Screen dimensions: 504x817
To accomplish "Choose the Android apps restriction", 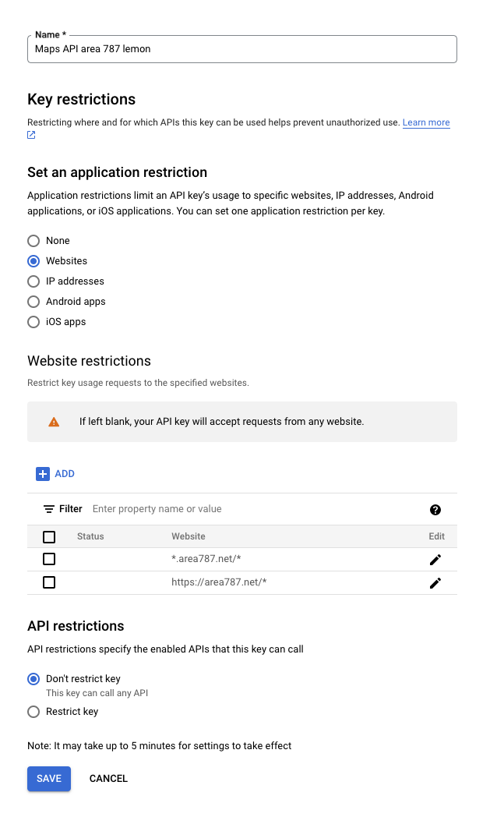I will tap(33, 301).
